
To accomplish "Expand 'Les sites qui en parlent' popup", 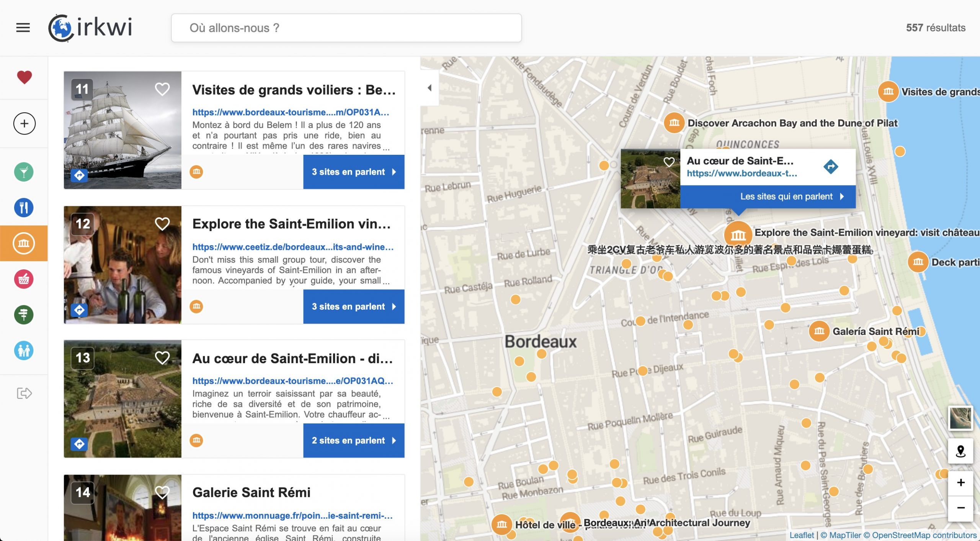I will point(768,197).
